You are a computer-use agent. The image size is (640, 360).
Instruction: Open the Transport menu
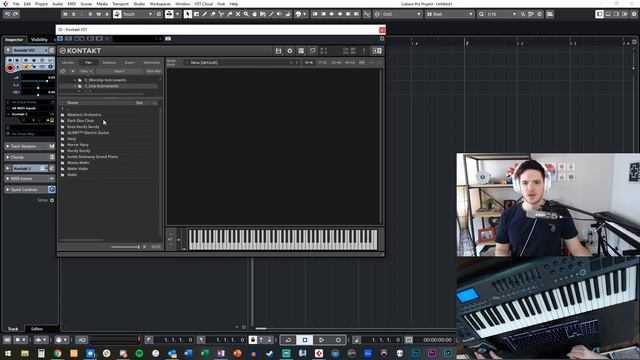pos(120,4)
